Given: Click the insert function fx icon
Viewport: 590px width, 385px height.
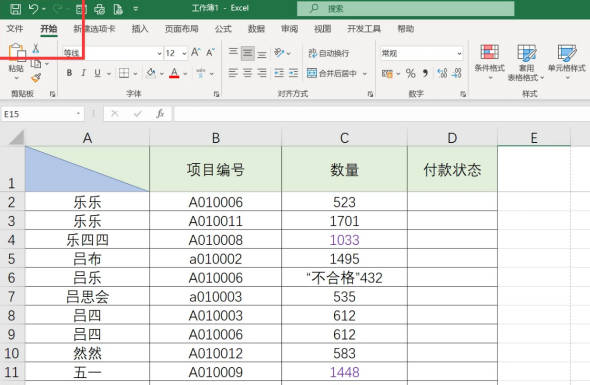Looking at the screenshot, I should [x=160, y=114].
